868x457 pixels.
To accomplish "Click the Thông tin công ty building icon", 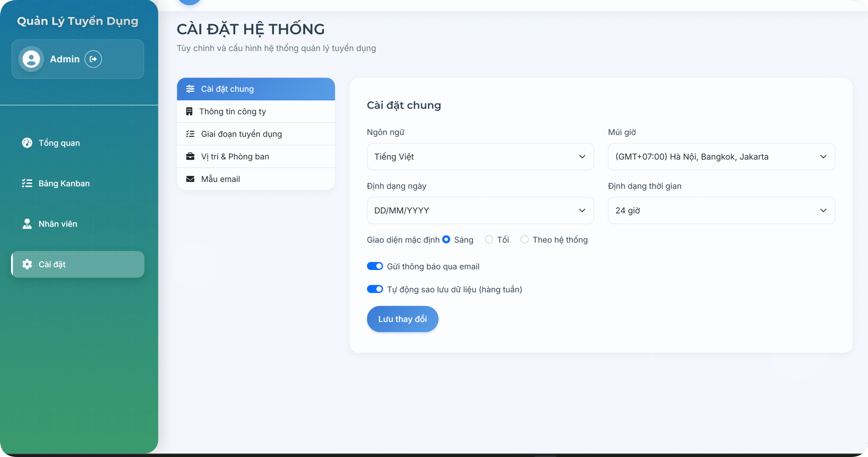I will point(189,111).
